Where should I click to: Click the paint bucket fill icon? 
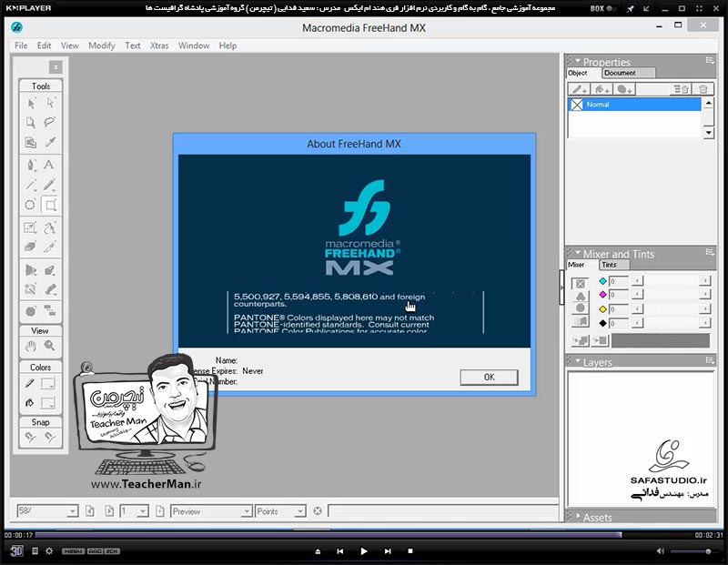click(x=30, y=402)
